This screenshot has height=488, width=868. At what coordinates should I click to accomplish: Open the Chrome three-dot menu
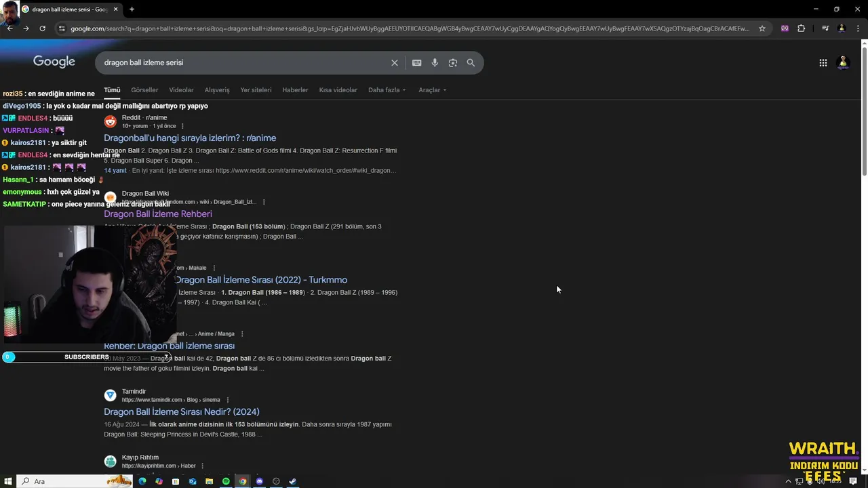tap(858, 28)
